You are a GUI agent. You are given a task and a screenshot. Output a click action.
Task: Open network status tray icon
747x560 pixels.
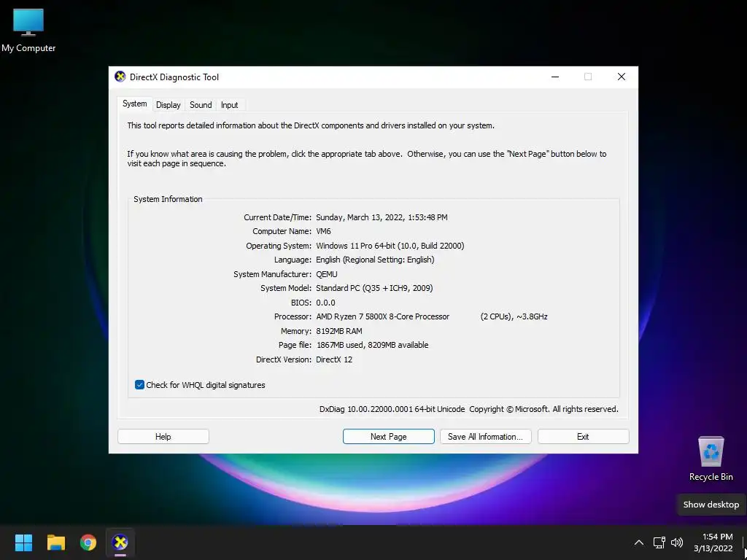tap(659, 542)
